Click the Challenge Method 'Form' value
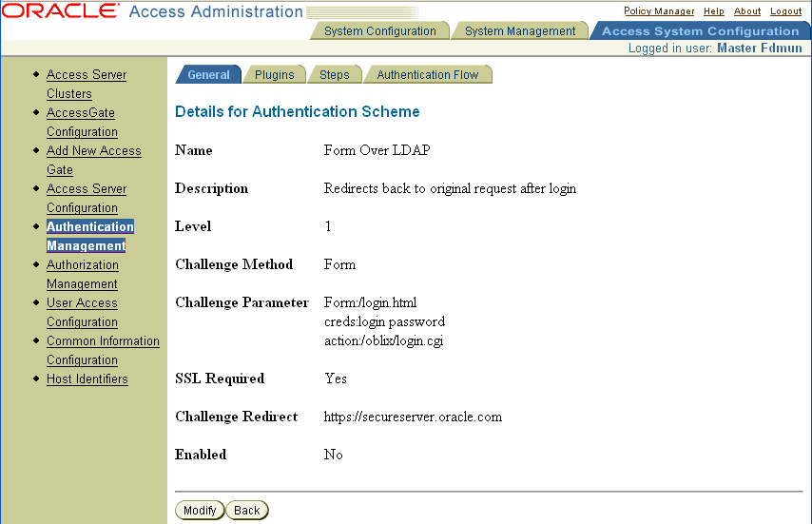Screen dimensions: 812x524 (x=339, y=264)
